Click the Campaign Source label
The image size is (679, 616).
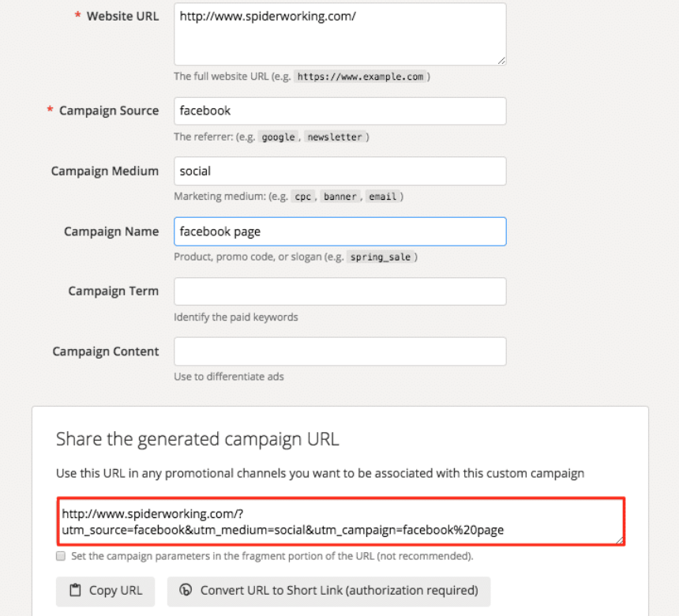click(108, 111)
